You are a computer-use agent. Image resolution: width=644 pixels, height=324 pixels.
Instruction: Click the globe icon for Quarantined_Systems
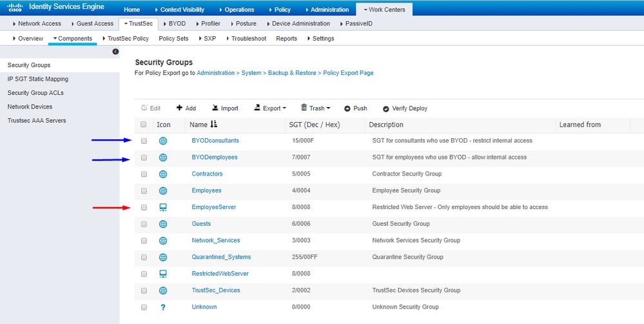click(x=163, y=258)
